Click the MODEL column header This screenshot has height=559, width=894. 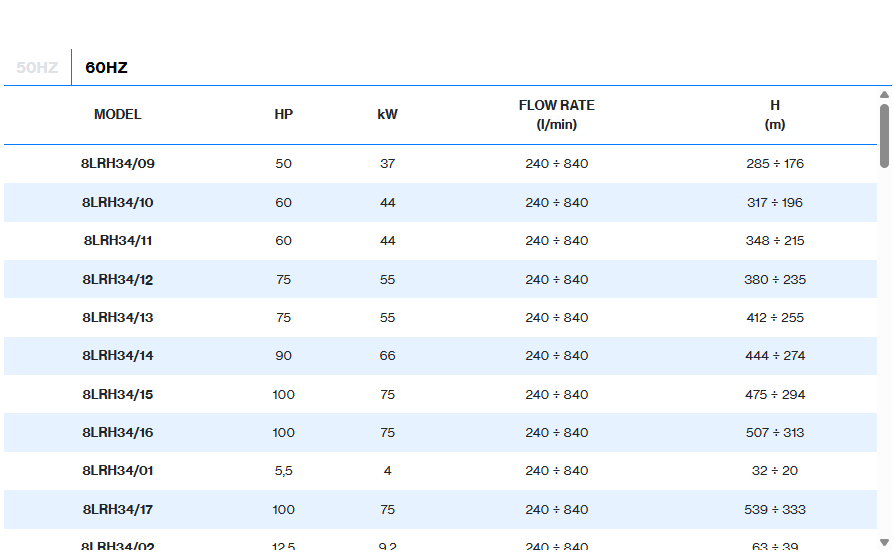tap(118, 114)
